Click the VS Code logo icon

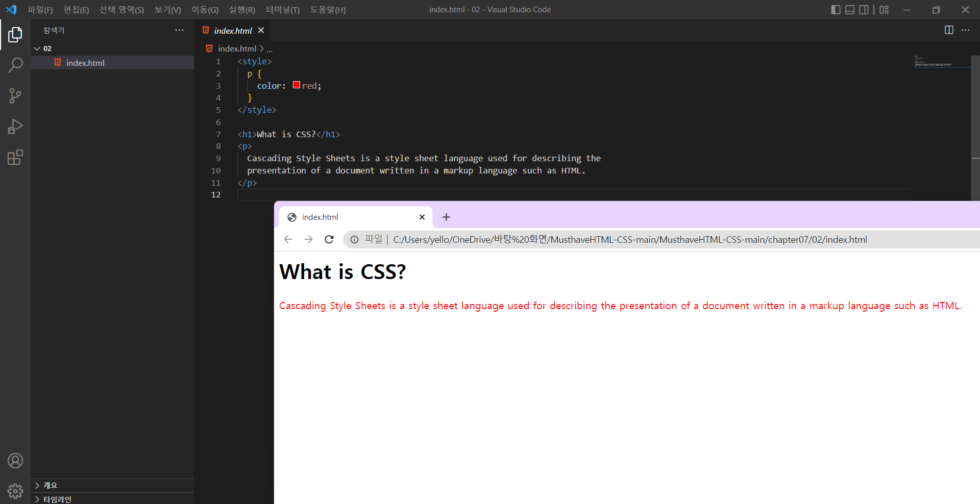[11, 10]
